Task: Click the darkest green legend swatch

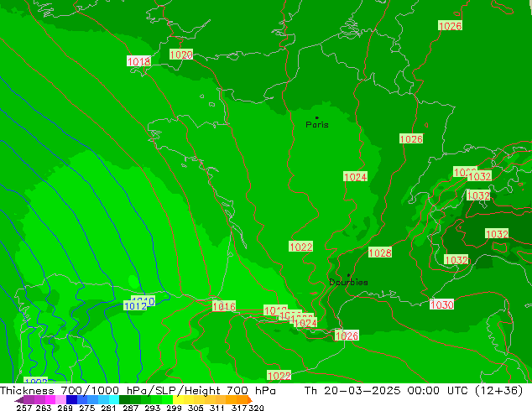Action: pos(124,400)
